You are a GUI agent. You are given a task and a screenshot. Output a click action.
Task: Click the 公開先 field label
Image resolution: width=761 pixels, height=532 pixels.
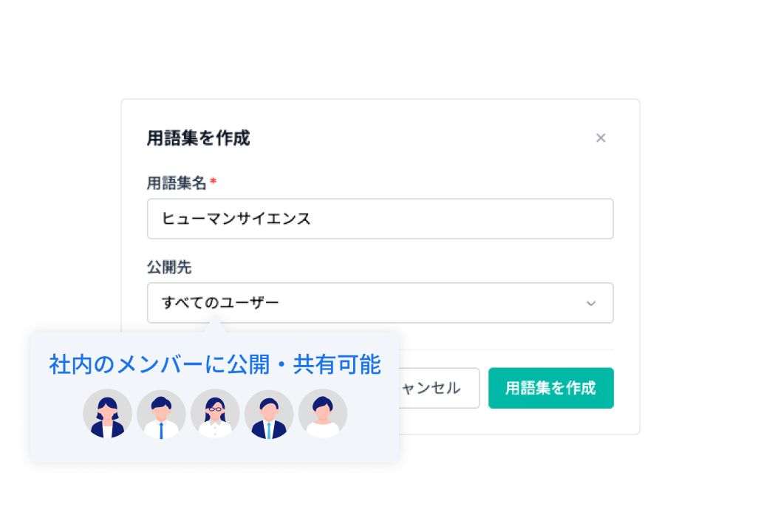pos(169,267)
